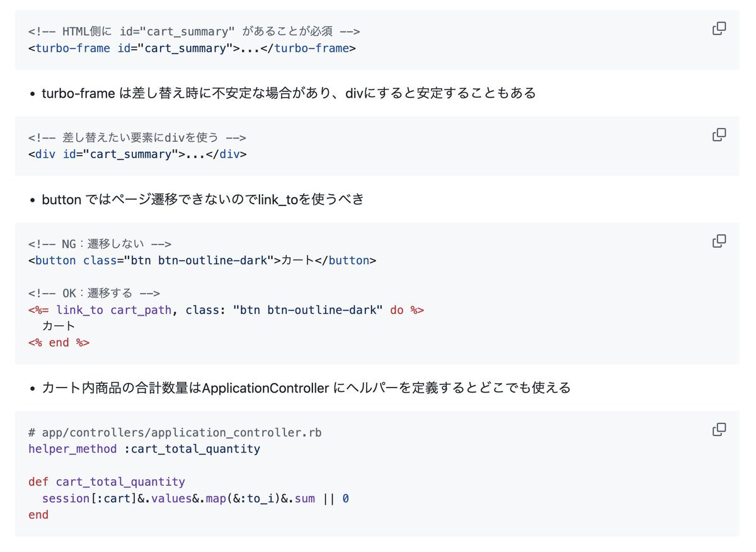Click the "<% end %>" ERB closing line
This screenshot has height=552, width=756.
point(59,343)
